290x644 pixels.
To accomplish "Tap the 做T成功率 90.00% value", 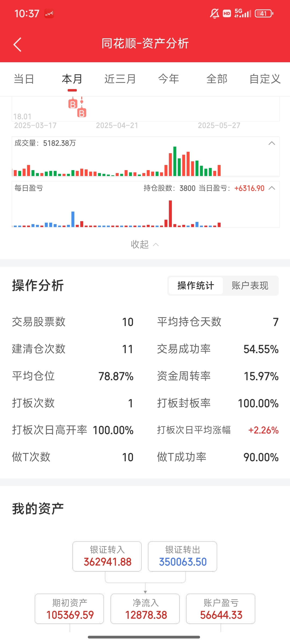I will coord(261,457).
